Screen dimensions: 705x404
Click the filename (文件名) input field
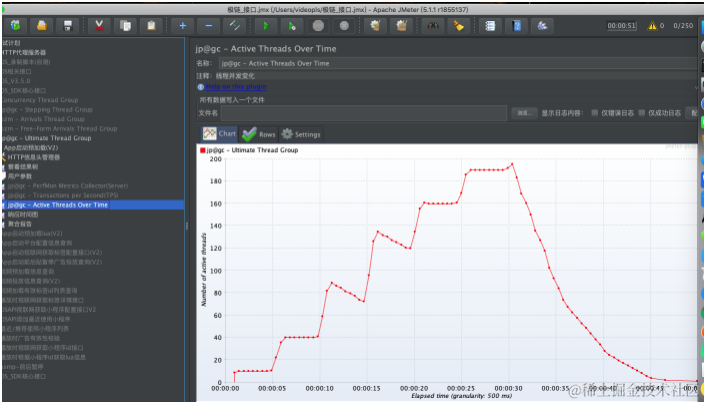pyautogui.click(x=364, y=113)
